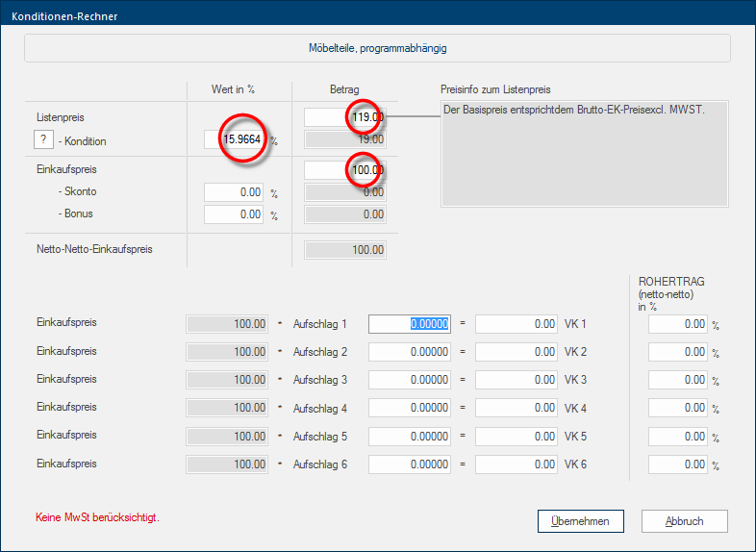Click the Einkaufspreis Betrag input field
This screenshot has height=552, width=756.
pyautogui.click(x=344, y=170)
